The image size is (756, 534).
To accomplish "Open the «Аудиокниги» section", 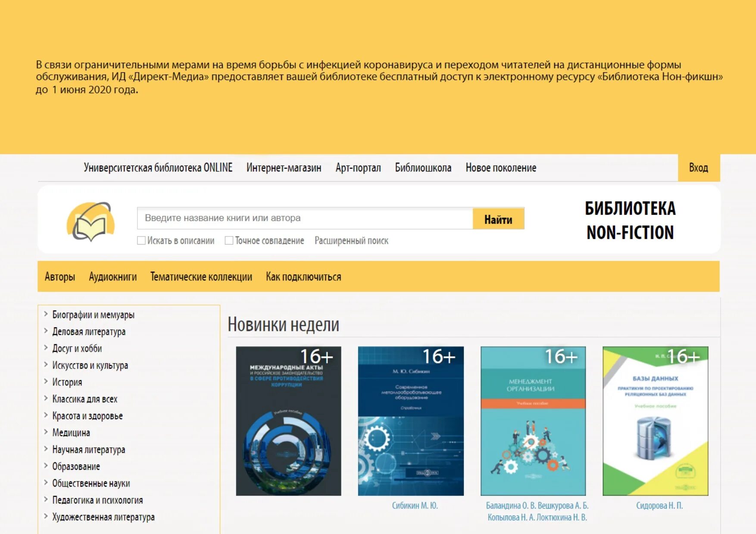I will pyautogui.click(x=112, y=277).
